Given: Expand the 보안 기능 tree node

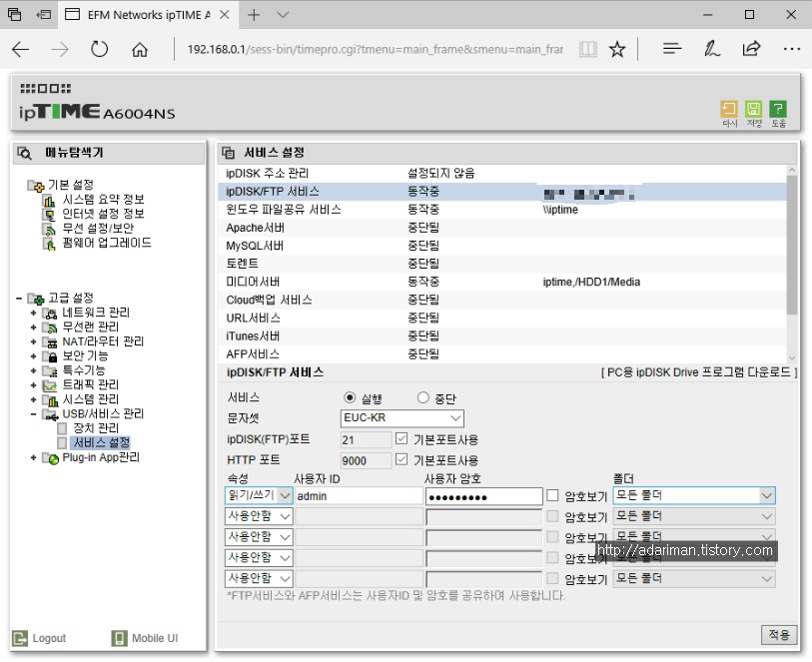Looking at the screenshot, I should (x=33, y=356).
